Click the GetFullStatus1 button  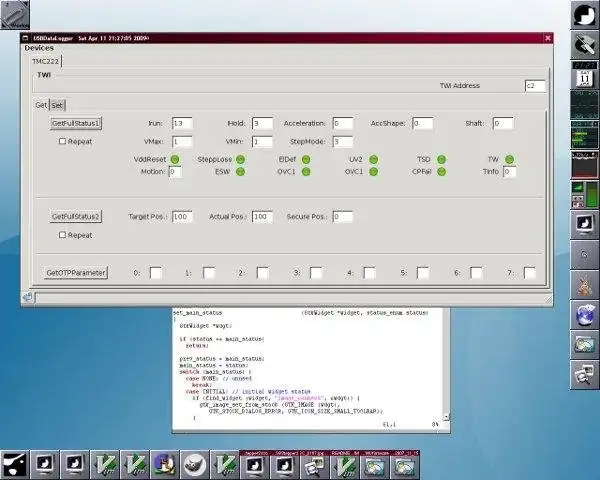76,123
